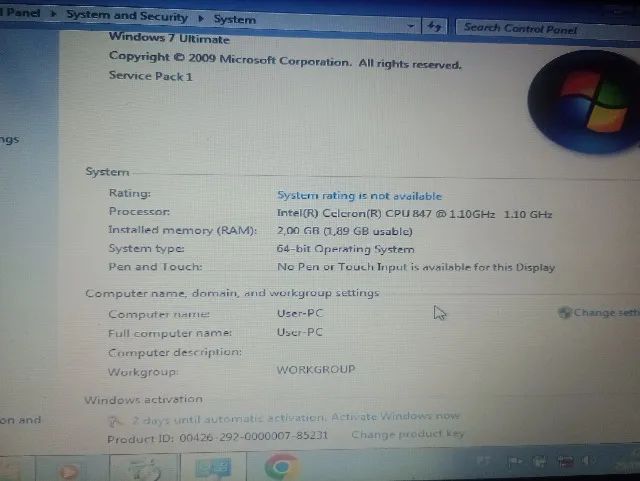The height and width of the screenshot is (481, 640).
Task: Select the Intel Celeron CPU 847 processor text
Action: coord(414,214)
